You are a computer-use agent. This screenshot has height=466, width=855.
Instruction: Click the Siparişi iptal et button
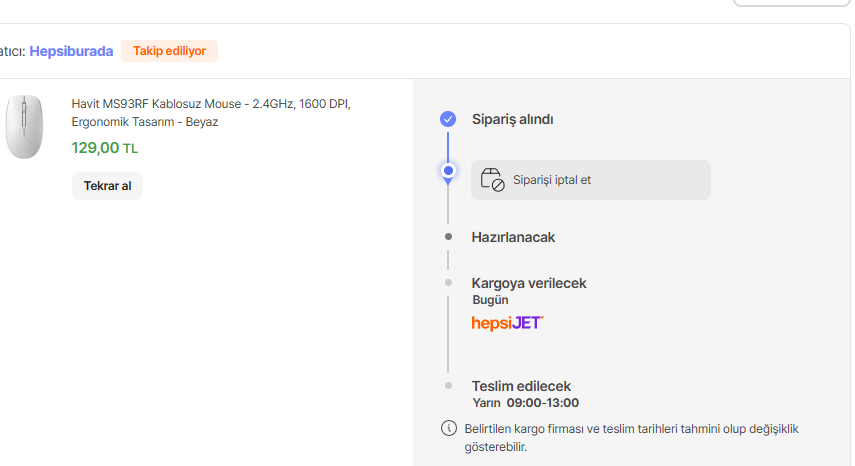point(591,180)
